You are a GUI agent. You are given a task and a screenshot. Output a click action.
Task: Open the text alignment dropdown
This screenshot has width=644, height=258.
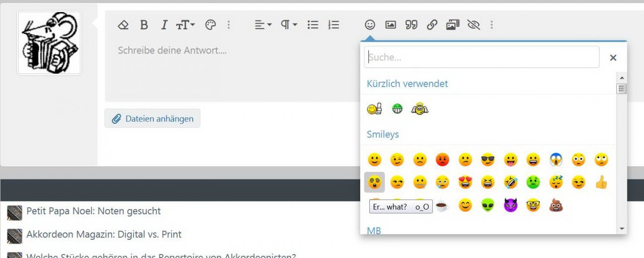pos(263,25)
